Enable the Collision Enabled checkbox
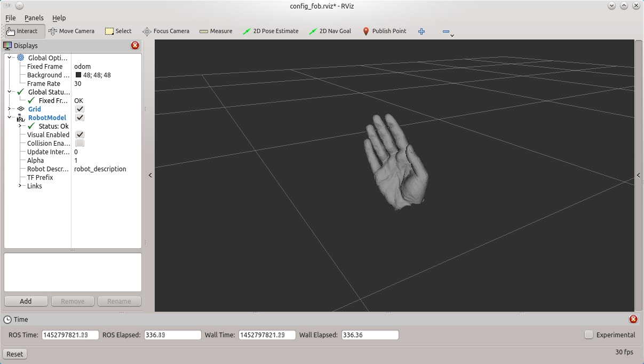Image resolution: width=644 pixels, height=364 pixels. click(79, 143)
